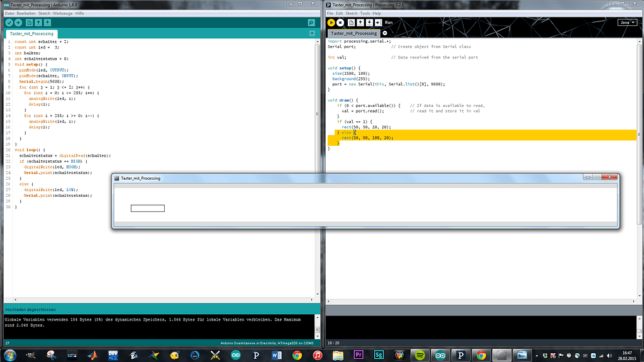The height and width of the screenshot is (362, 644).
Task: Open the Arduino Serial Monitor magnifier icon
Action: tap(311, 23)
